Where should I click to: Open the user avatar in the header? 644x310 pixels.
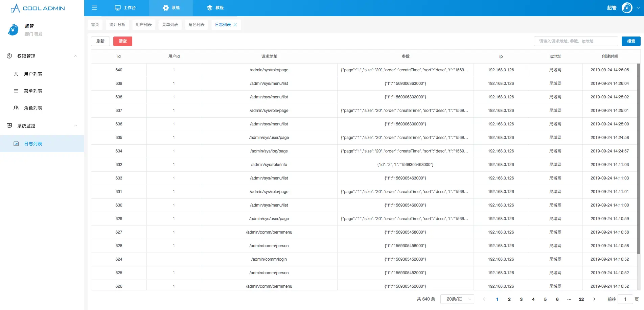[x=627, y=8]
